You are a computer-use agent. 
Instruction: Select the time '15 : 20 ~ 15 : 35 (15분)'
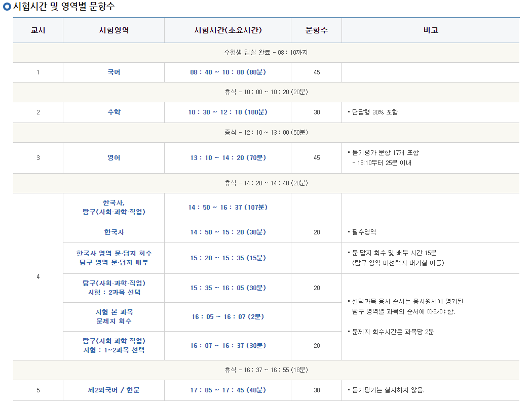227,258
